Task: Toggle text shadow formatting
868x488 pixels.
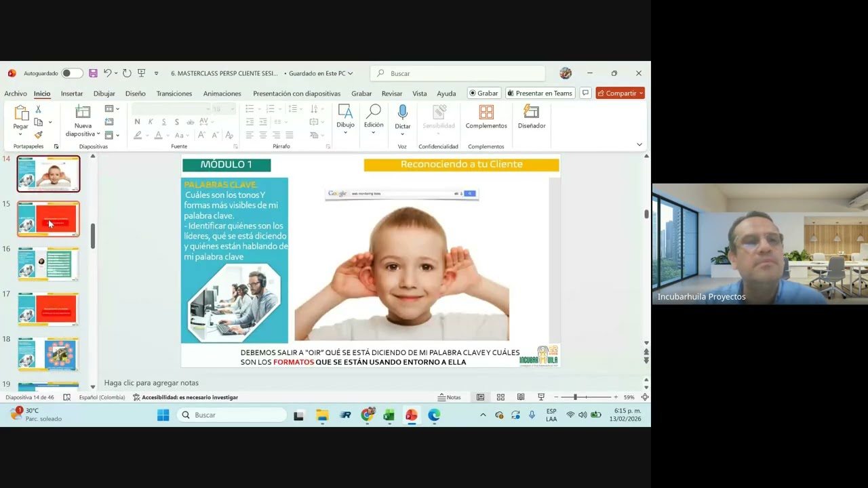Action: (x=177, y=122)
